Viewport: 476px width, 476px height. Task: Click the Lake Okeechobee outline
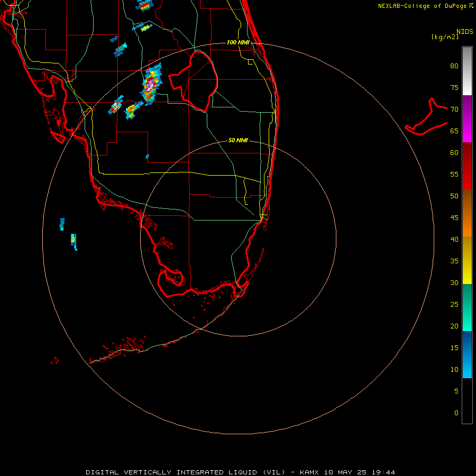click(x=194, y=81)
